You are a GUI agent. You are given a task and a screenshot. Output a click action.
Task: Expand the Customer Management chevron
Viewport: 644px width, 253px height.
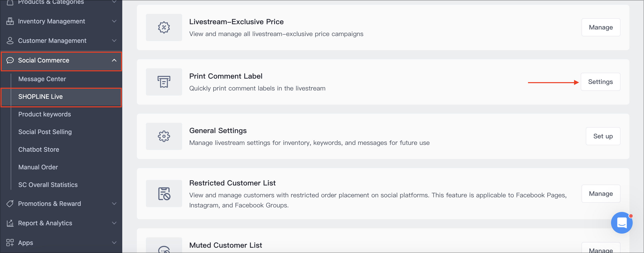[x=114, y=41]
